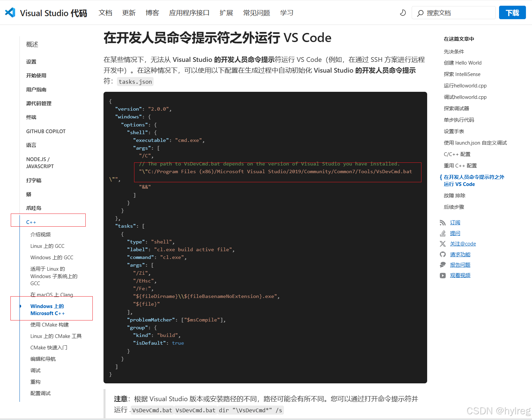Click the X (Twitter) follow icon
This screenshot has height=420, width=532.
(x=443, y=244)
